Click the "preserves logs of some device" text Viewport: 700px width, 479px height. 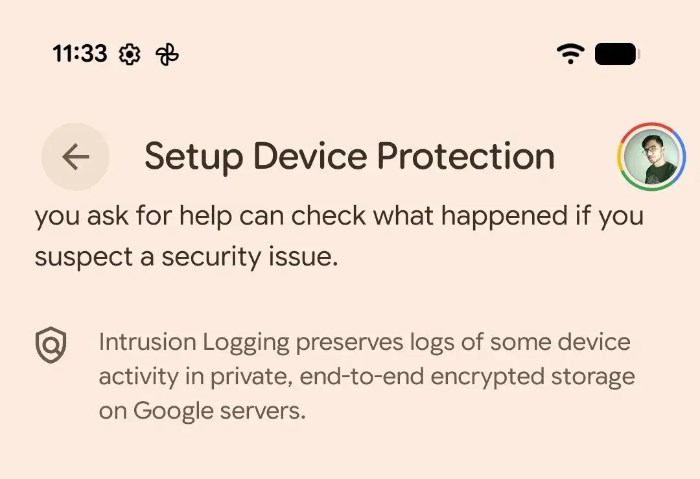pos(466,343)
